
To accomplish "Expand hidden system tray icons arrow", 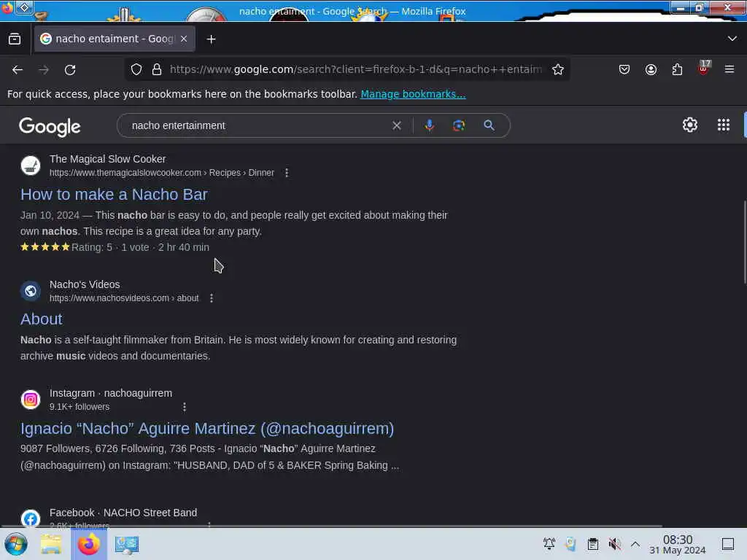I will (x=635, y=544).
